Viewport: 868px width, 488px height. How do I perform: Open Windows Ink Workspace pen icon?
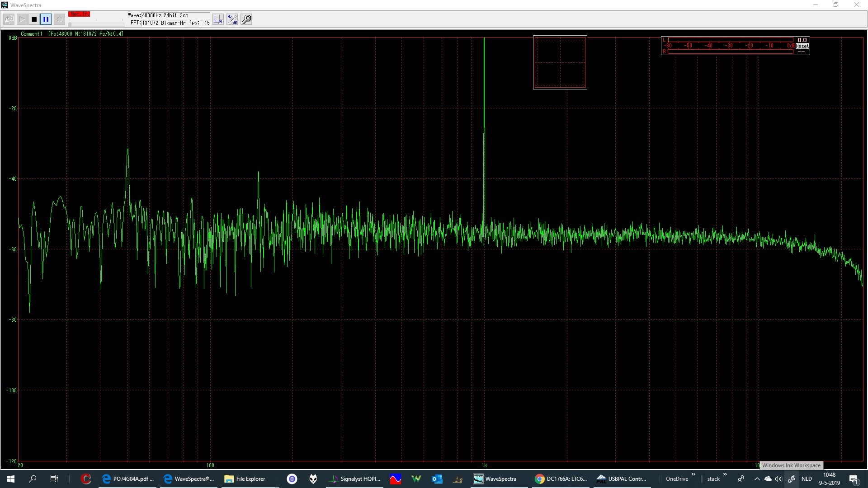(792, 479)
